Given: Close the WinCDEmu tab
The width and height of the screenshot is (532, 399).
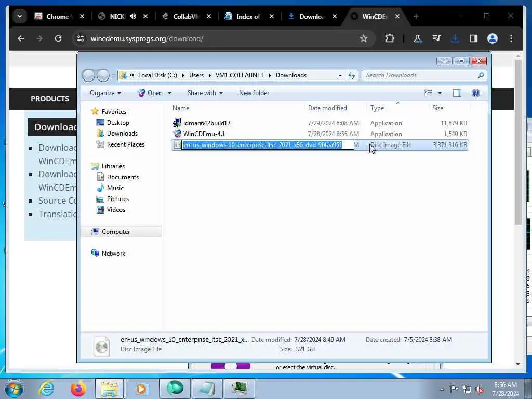Looking at the screenshot, I should pos(397,16).
